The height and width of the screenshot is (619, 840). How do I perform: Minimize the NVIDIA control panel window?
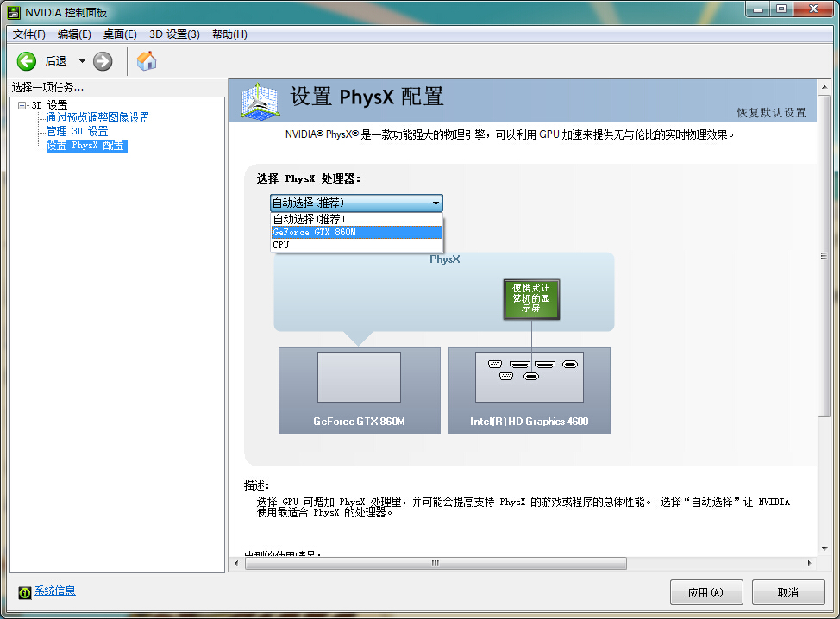click(757, 9)
